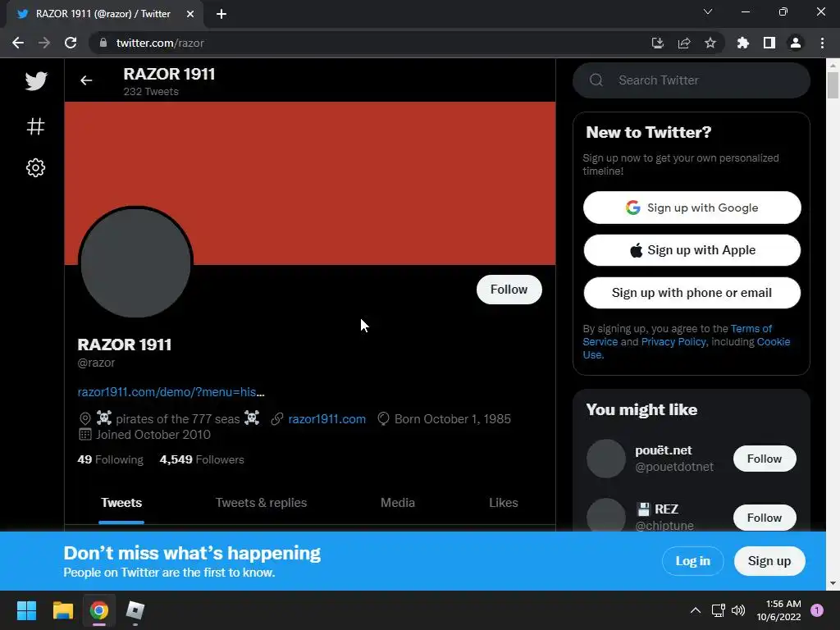Click Sign up on the bottom banner
The image size is (840, 630).
[769, 561]
